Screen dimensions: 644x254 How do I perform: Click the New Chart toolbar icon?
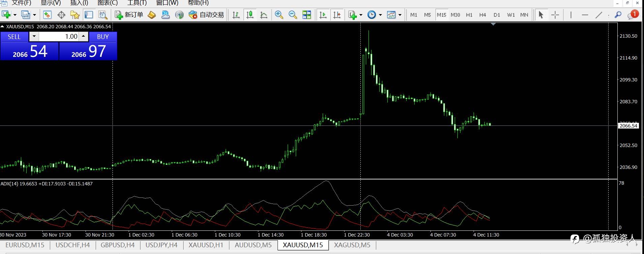click(6, 15)
